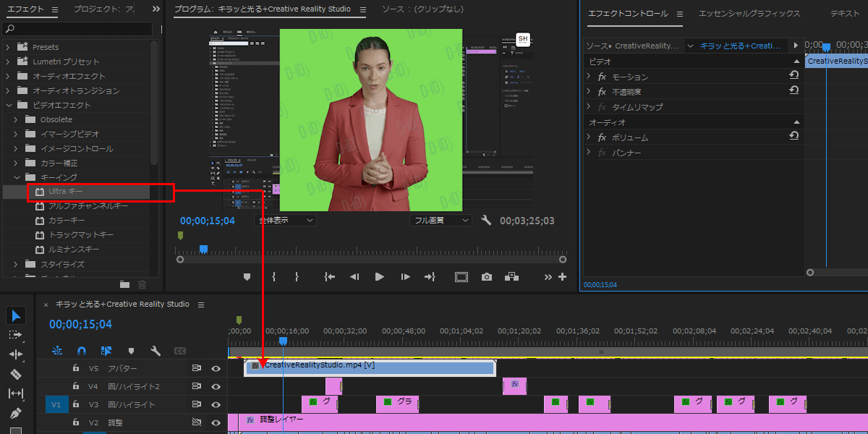This screenshot has width=868, height=434.
Task: Open timeline display settings wrench
Action: tap(156, 351)
